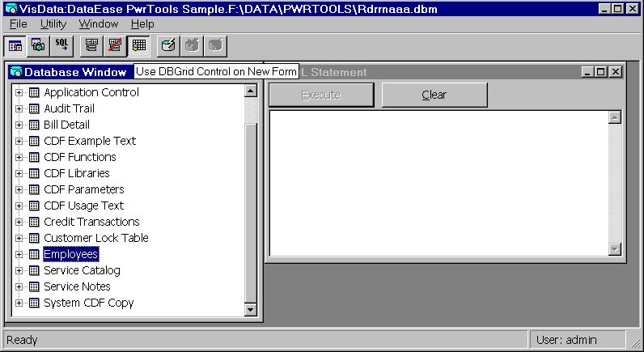
Task: Choose Use Data Control on New Form icon
Action: pyautogui.click(x=91, y=45)
